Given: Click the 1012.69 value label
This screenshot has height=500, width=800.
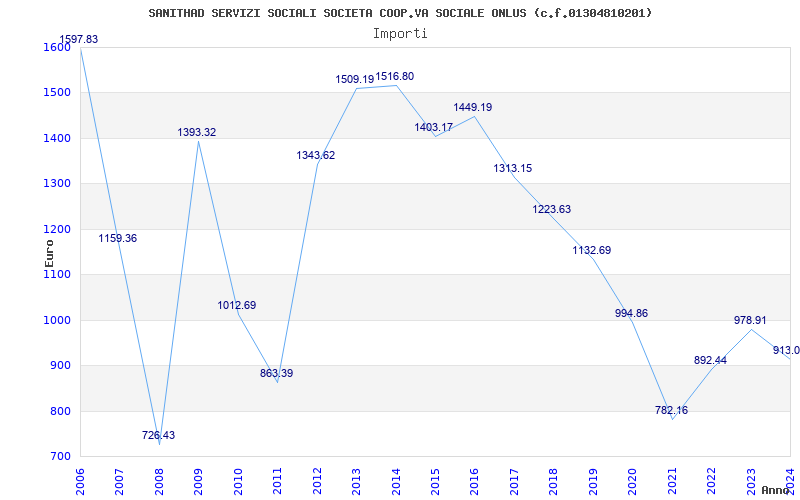Looking at the screenshot, I should [237, 305].
